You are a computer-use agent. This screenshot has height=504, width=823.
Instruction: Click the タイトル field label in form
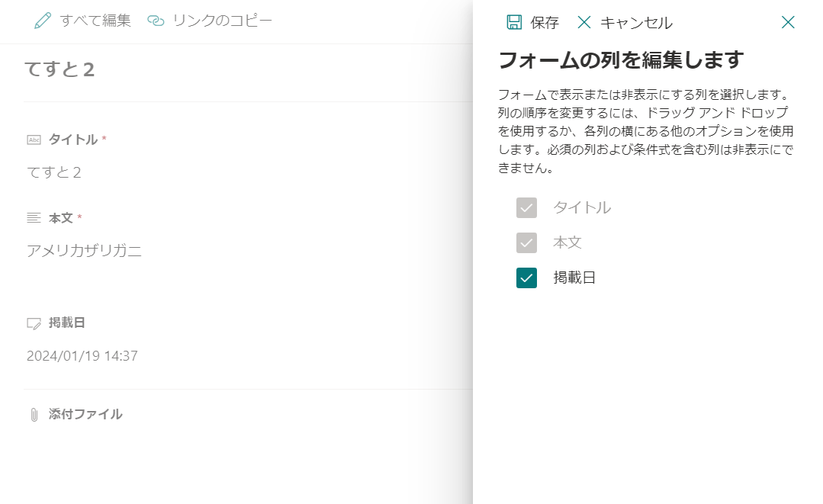coord(73,140)
